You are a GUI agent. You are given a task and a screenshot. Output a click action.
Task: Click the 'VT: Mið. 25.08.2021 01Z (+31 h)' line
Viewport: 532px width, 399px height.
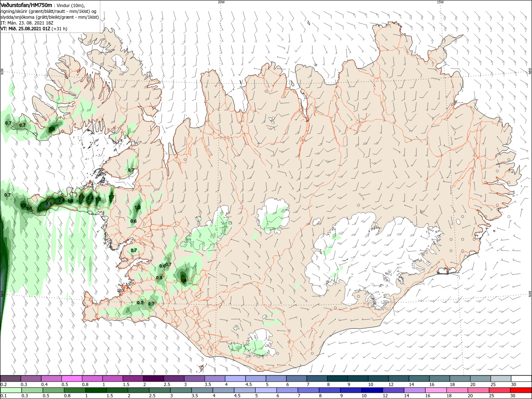click(x=34, y=29)
